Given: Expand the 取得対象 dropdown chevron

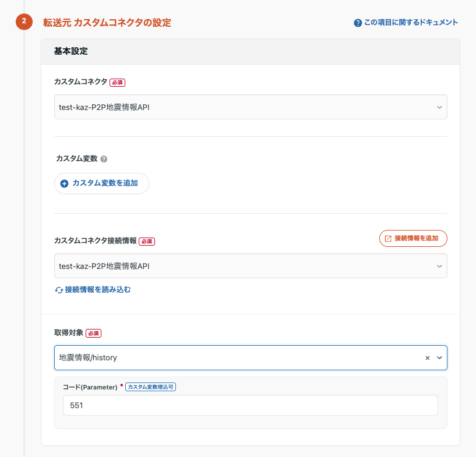Looking at the screenshot, I should click(439, 358).
